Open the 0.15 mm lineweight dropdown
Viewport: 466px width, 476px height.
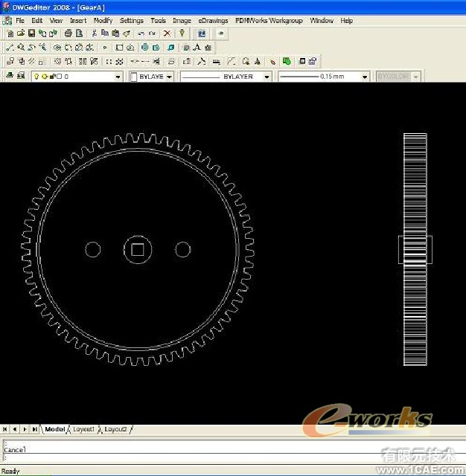(x=365, y=77)
